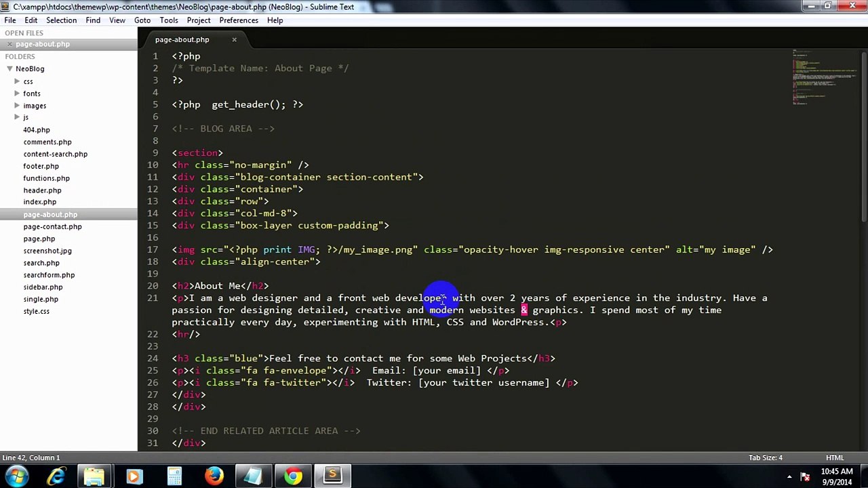Open page-contact.php in the sidebar
This screenshot has height=488, width=868.
click(x=53, y=226)
